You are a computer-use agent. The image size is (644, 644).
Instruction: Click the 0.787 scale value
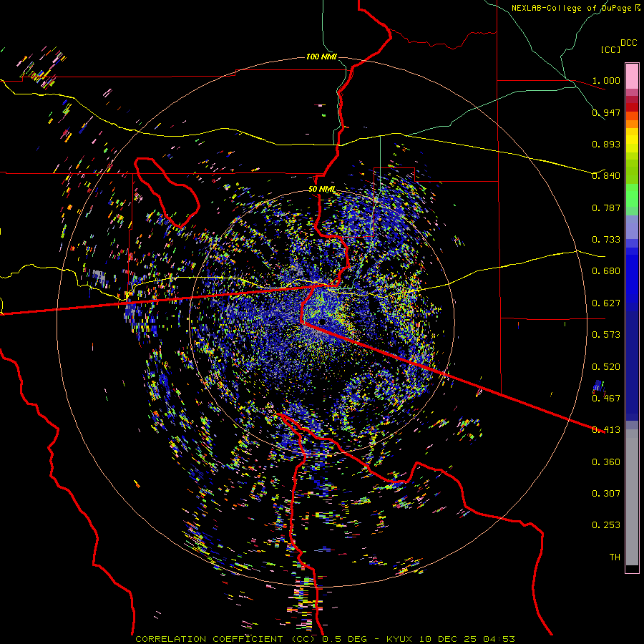click(x=606, y=208)
